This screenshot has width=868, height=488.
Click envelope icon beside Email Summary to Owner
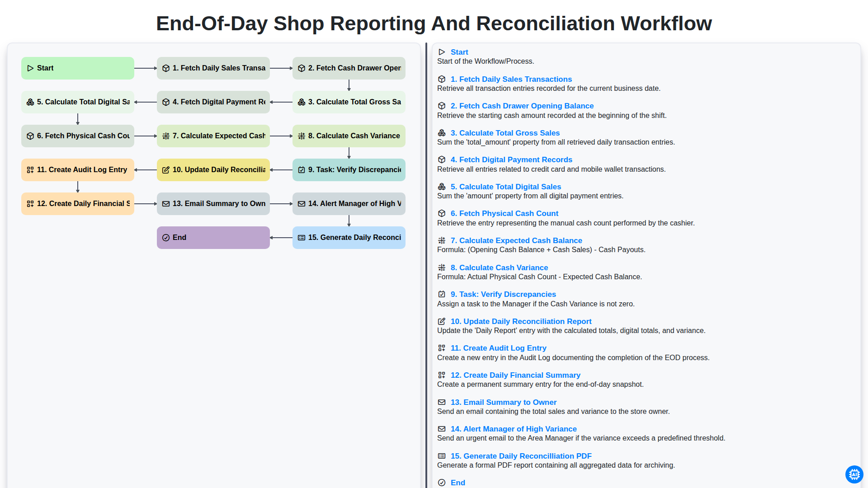442,403
